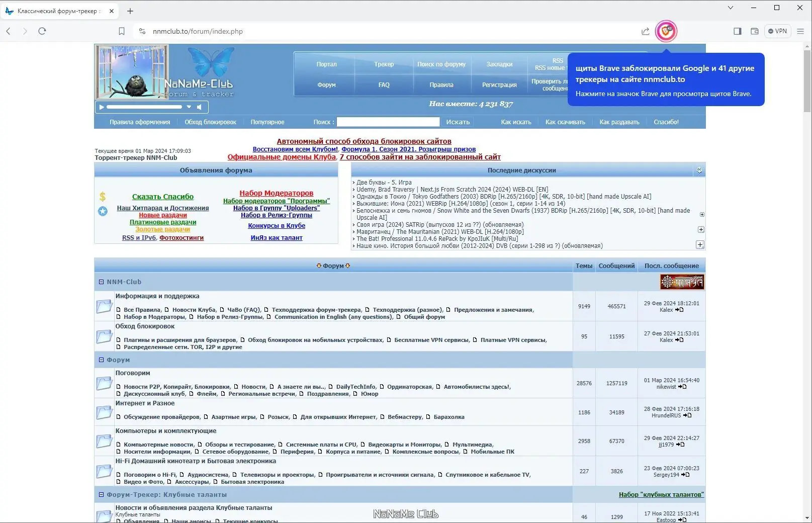Click the Brave Shields lion icon
This screenshot has height=523, width=812.
pos(666,31)
